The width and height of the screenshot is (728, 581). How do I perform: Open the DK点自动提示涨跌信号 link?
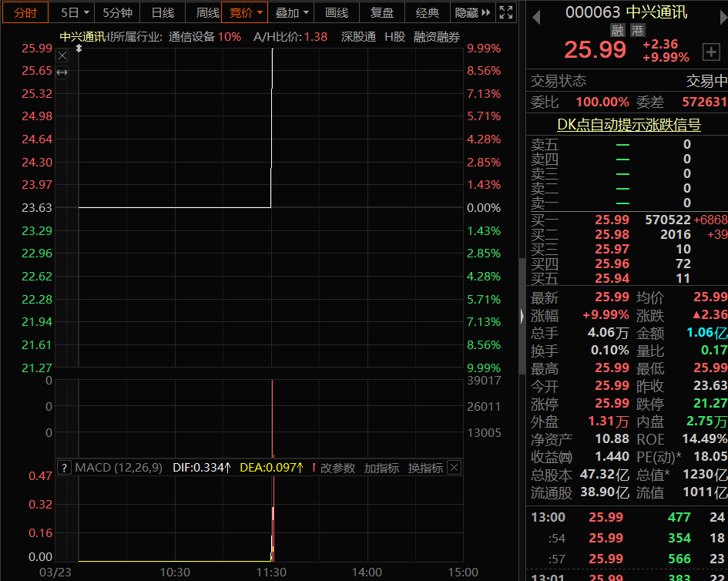click(x=629, y=125)
